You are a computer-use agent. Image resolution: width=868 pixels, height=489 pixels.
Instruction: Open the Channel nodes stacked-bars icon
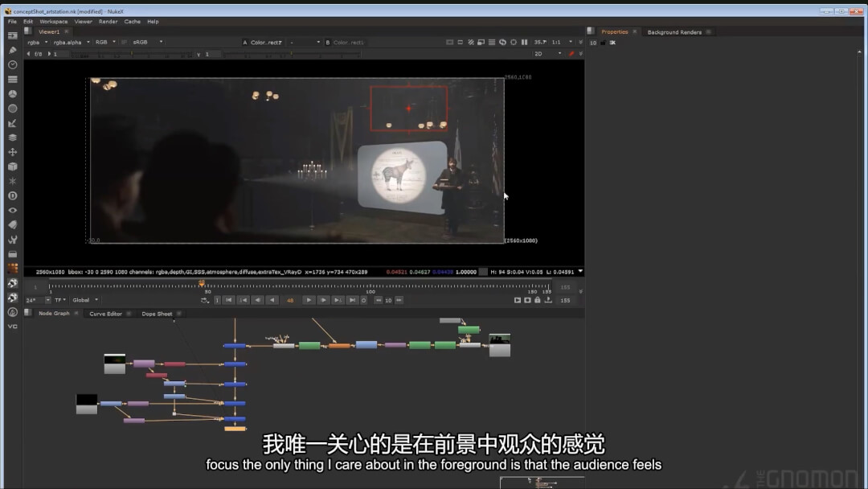[x=12, y=79]
